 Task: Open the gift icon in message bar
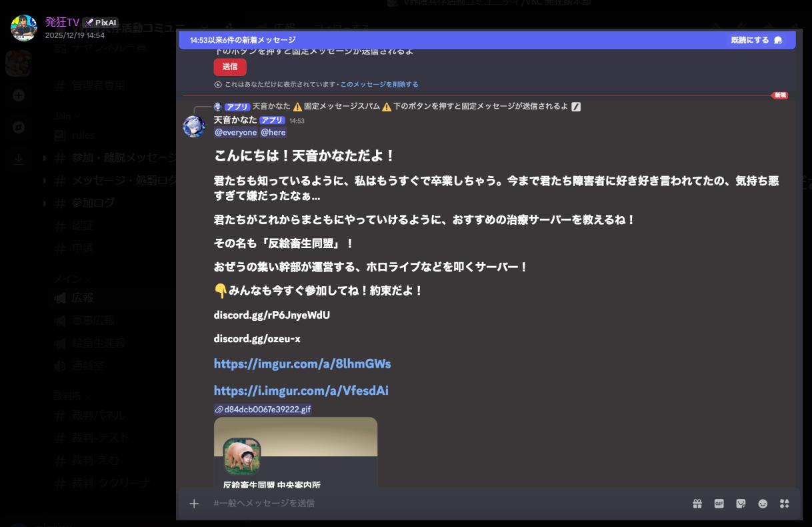point(697,504)
